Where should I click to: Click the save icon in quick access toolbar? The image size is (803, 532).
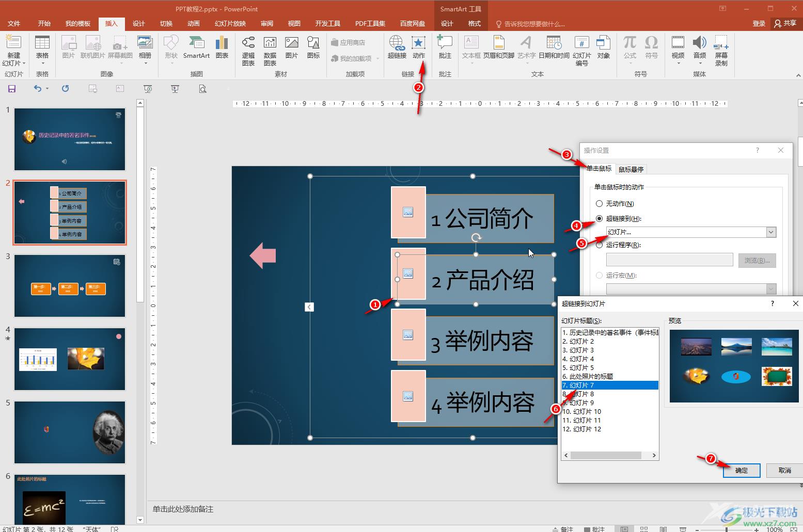coord(11,89)
